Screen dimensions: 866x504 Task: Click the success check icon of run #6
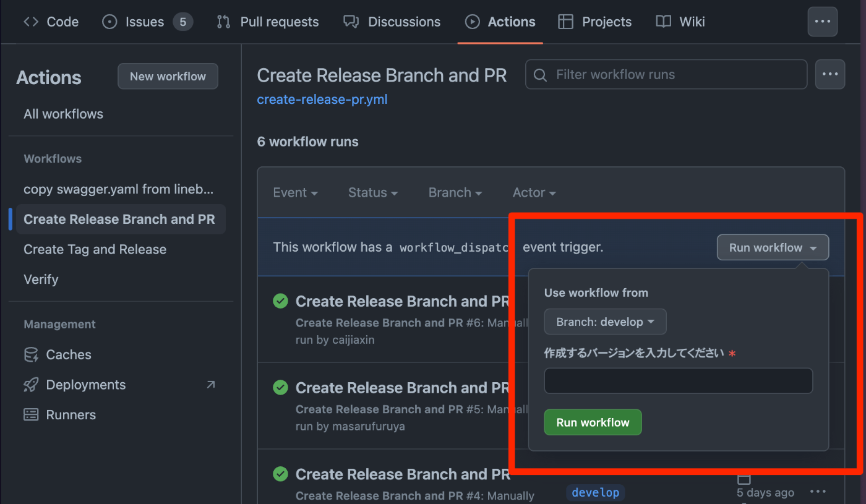click(x=281, y=301)
